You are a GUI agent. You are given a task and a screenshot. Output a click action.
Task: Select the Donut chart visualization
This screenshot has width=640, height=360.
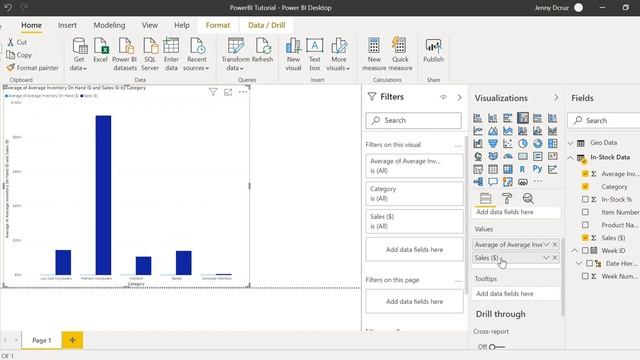(538, 144)
